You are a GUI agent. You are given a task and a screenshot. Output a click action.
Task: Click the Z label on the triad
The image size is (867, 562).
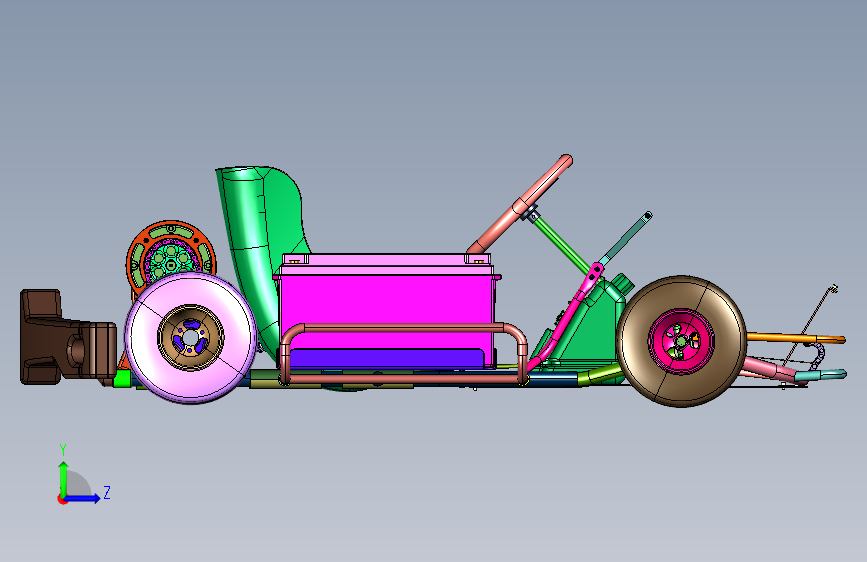(107, 492)
